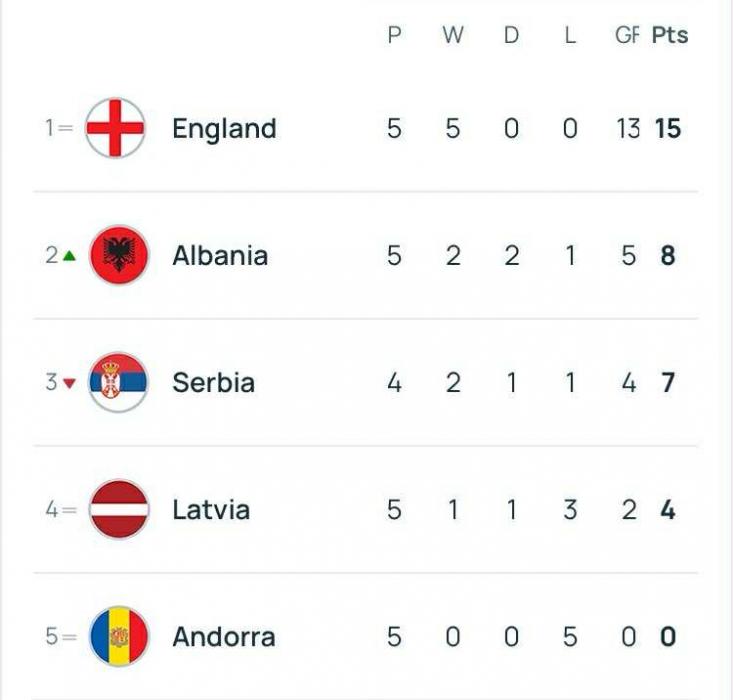The height and width of the screenshot is (700, 733).
Task: Open the Serbia team name
Action: (214, 382)
